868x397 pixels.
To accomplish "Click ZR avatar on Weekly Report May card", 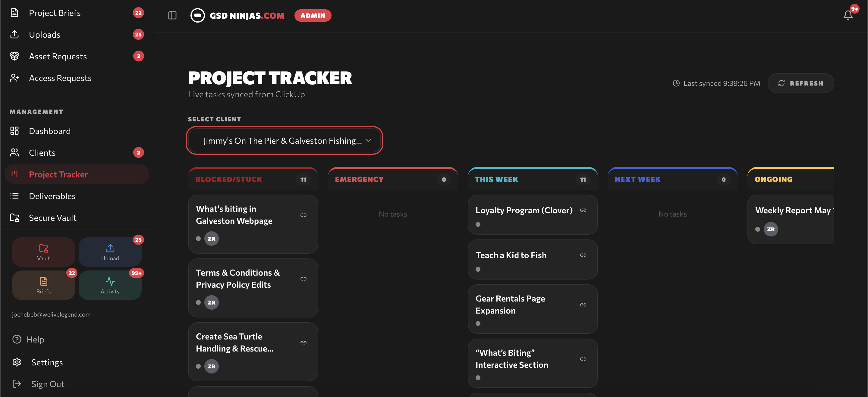I will coord(771,229).
